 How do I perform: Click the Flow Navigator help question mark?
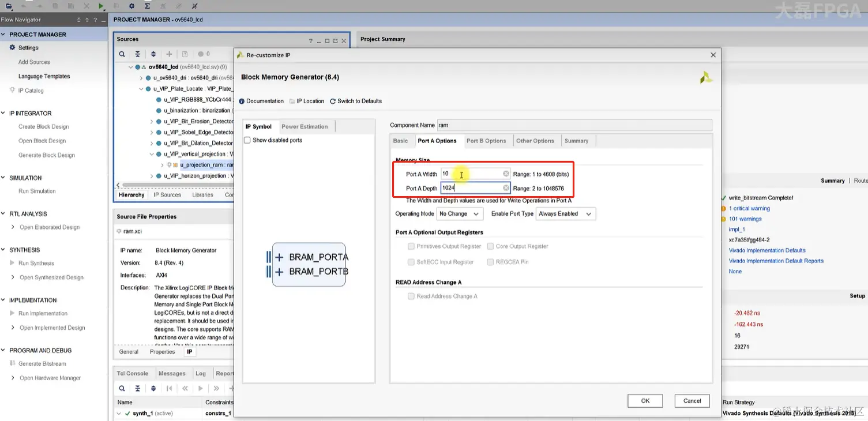[x=95, y=20]
